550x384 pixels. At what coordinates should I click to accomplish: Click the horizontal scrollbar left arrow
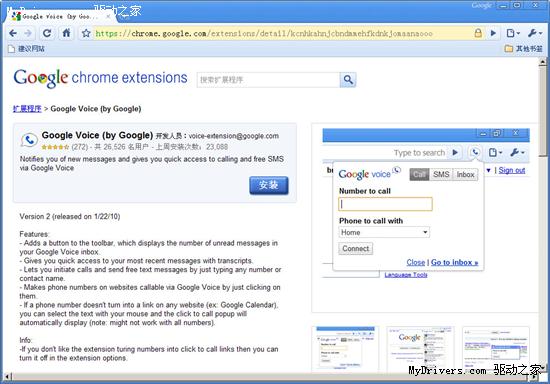(7, 377)
